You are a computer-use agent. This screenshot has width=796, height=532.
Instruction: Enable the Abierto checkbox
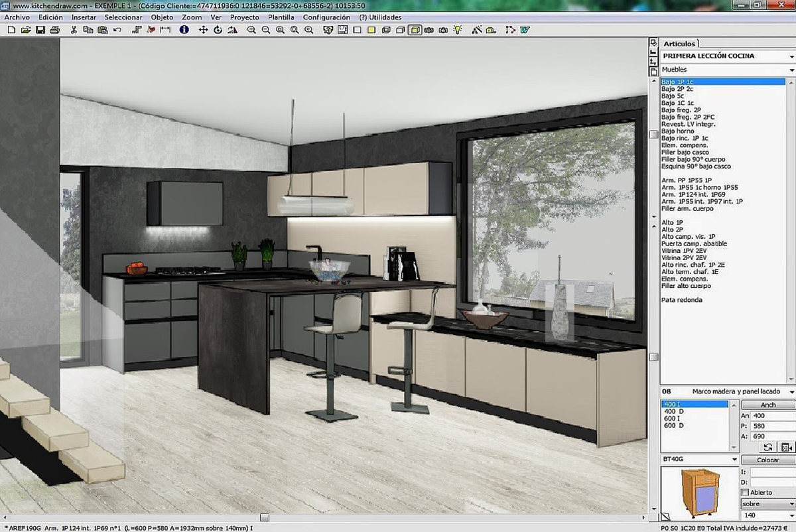[x=745, y=492]
